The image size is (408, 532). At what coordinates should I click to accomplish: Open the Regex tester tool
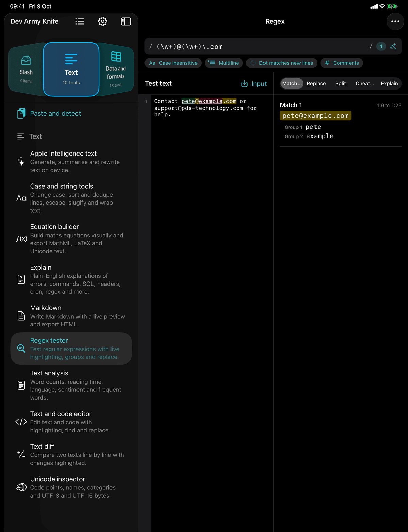tap(71, 348)
